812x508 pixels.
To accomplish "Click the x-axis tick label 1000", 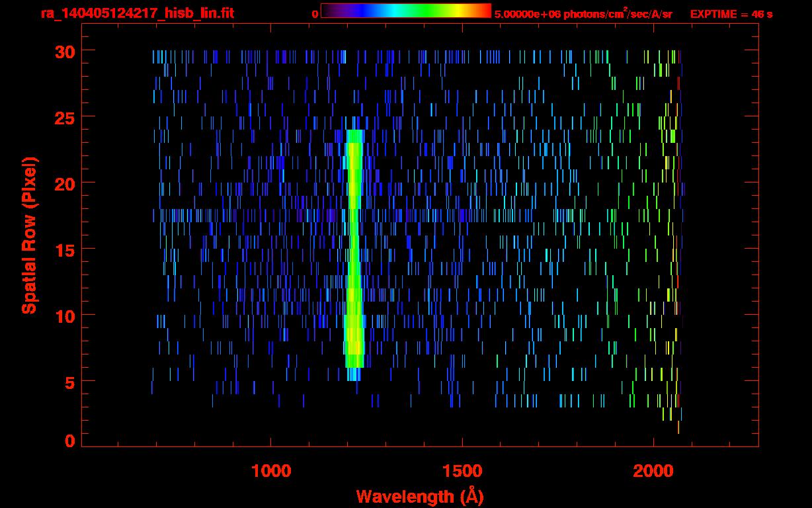I will click(271, 471).
